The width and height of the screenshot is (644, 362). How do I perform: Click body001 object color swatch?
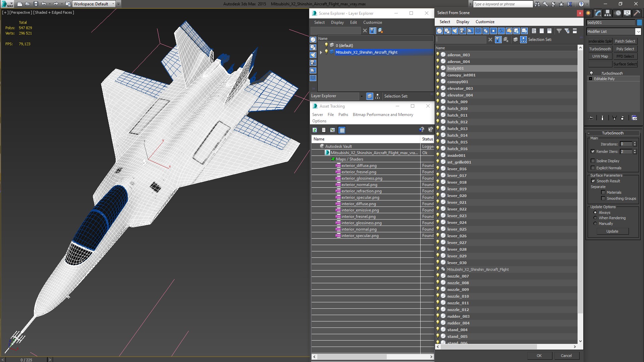[639, 22]
